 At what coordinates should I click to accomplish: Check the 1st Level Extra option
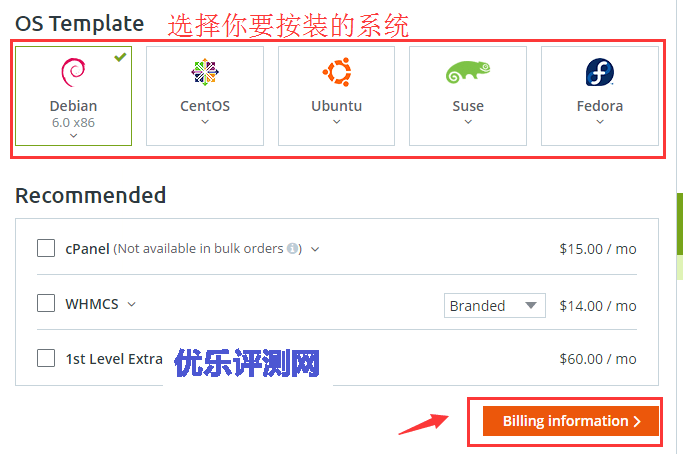tap(46, 358)
